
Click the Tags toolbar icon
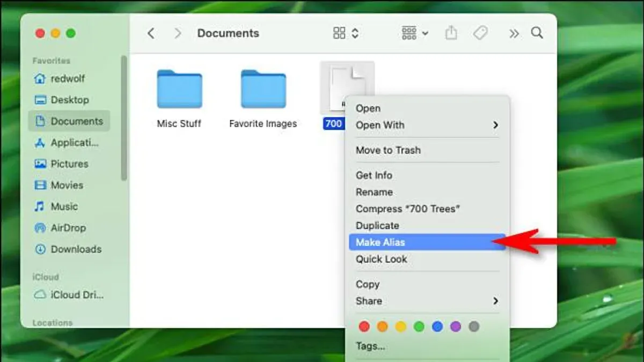[480, 33]
